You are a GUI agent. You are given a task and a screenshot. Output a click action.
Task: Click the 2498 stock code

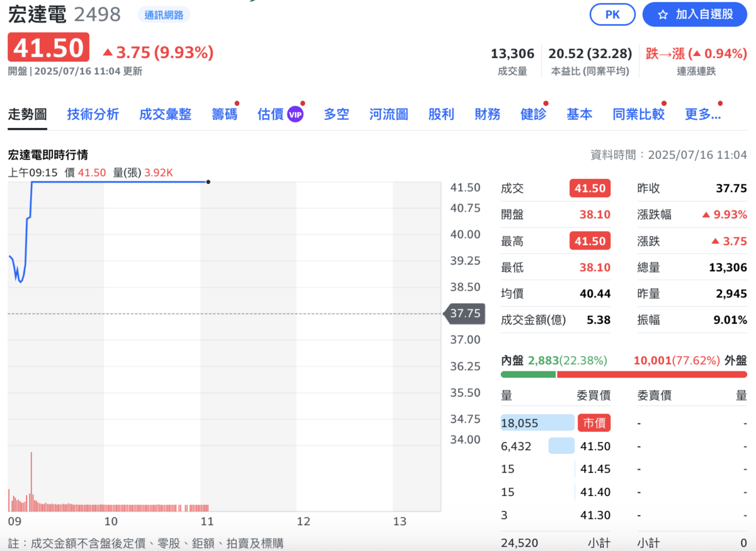coord(97,14)
